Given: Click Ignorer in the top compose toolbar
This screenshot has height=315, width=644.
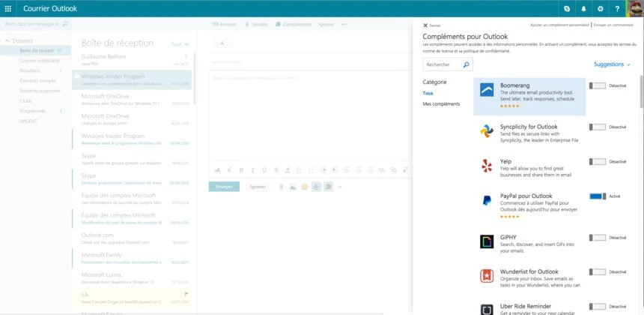Looking at the screenshot, I should point(326,24).
